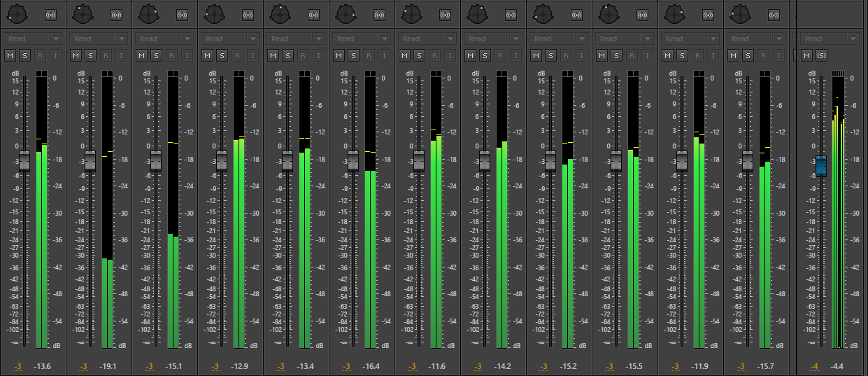Click the surround panner on the first channel strip

point(17,13)
